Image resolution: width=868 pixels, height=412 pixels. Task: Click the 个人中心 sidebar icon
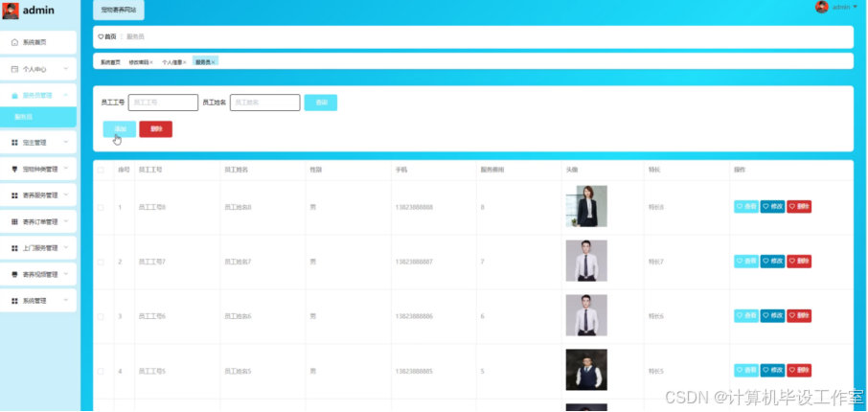click(x=15, y=69)
